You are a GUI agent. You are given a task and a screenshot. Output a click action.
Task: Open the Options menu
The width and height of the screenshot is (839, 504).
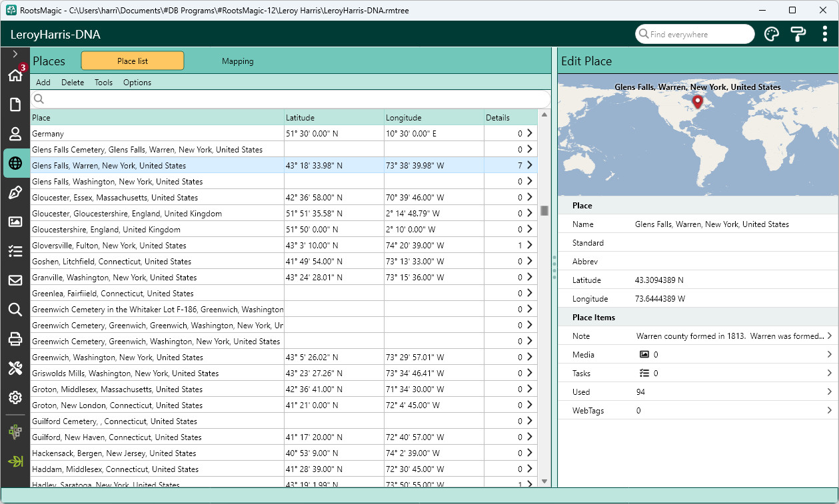pos(137,83)
